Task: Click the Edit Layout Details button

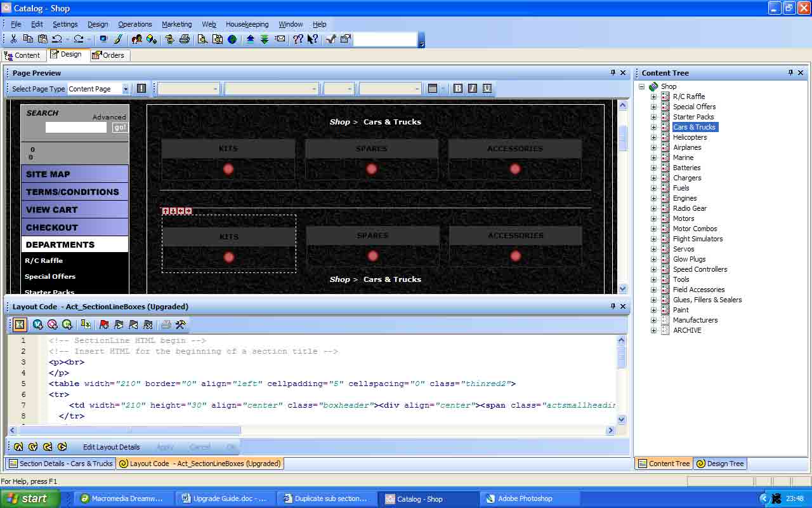Action: [111, 447]
